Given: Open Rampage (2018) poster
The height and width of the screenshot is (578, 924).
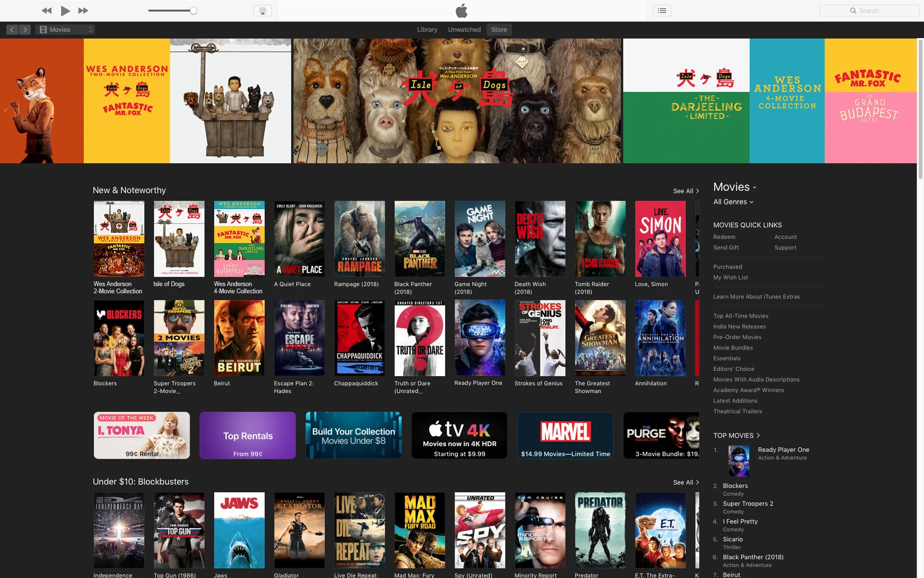Looking at the screenshot, I should tap(359, 239).
